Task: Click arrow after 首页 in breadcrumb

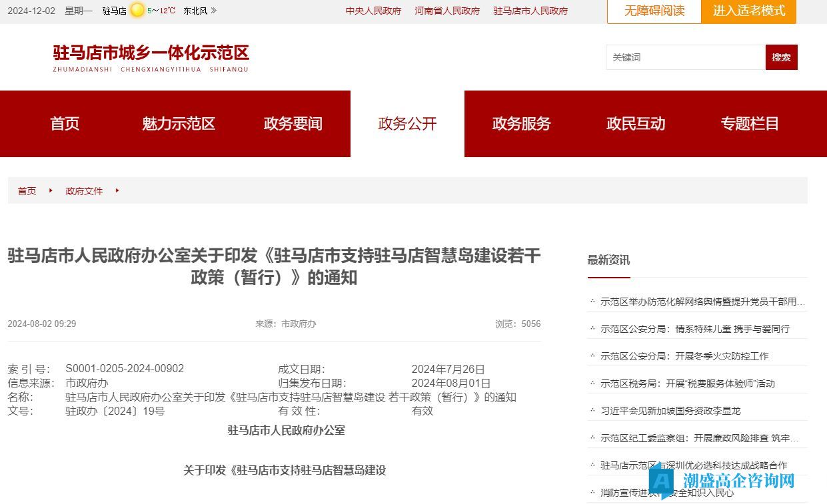Action: point(51,191)
